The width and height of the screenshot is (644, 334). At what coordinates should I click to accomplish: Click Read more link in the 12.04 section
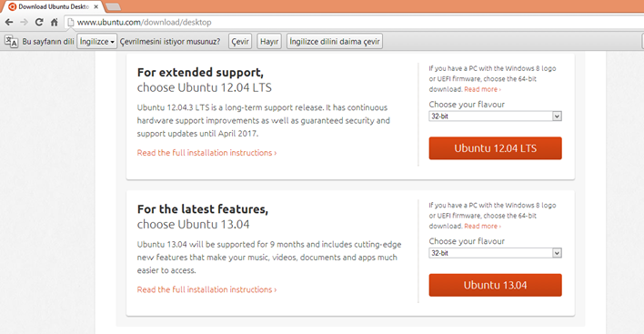click(483, 89)
